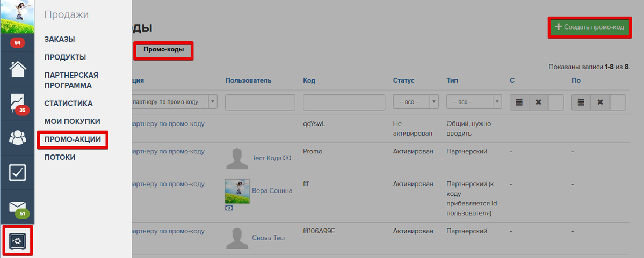This screenshot has height=258, width=644.
Task: Open calendar picker in the С column
Action: (519, 102)
